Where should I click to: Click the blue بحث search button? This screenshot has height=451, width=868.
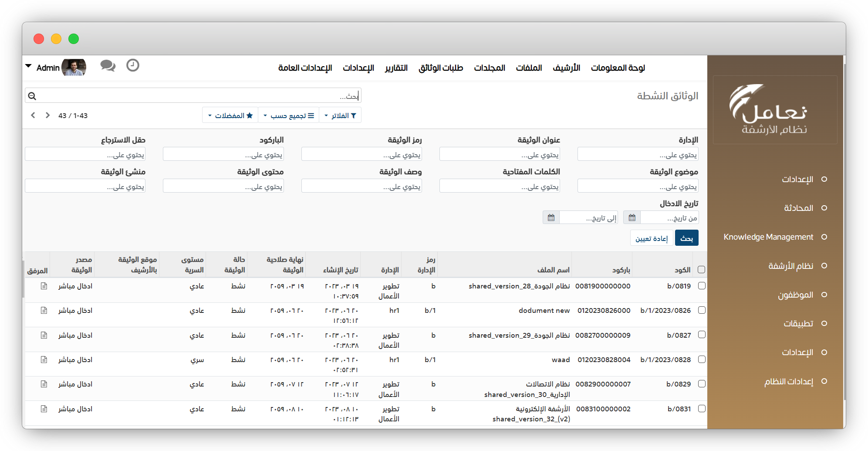coord(686,238)
